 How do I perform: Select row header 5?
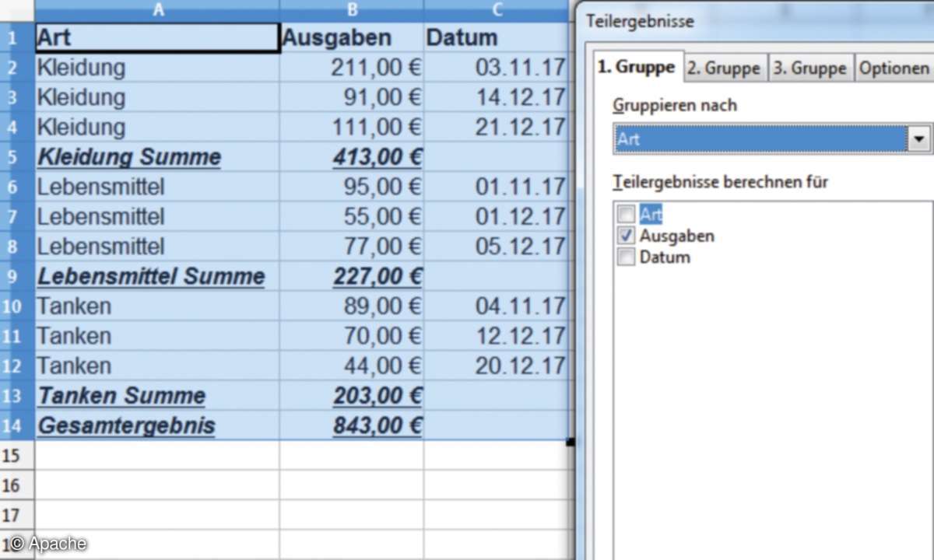coord(17,156)
